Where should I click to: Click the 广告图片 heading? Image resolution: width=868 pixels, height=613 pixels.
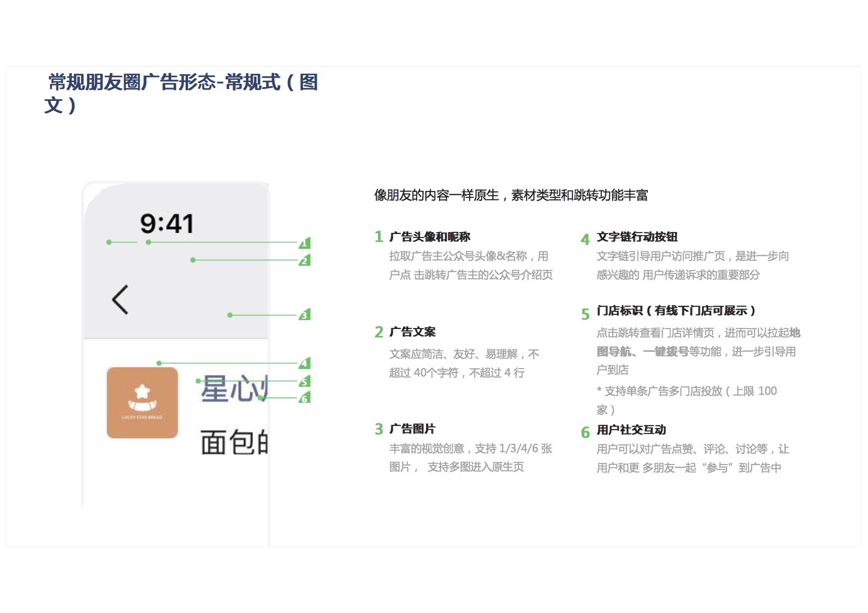point(412,429)
